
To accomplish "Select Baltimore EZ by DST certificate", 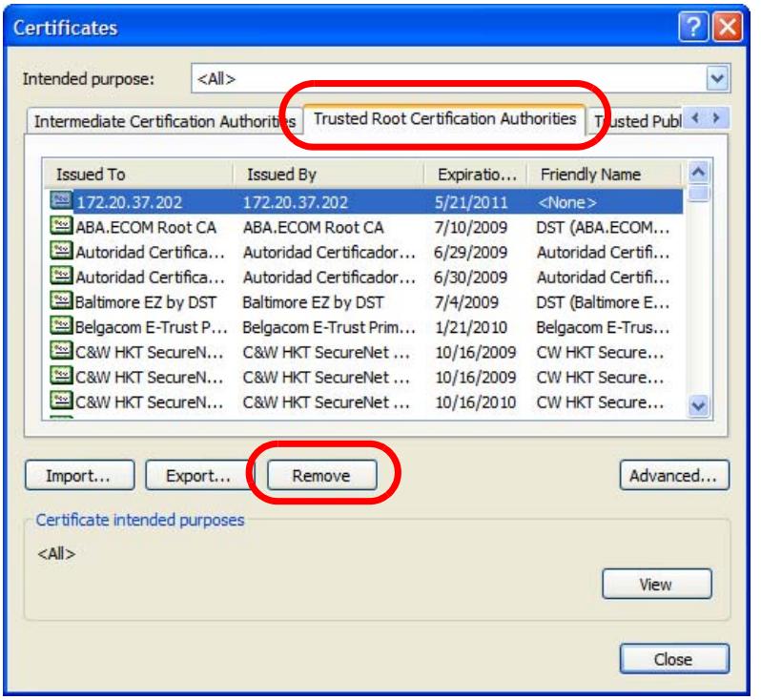I will click(x=366, y=302).
